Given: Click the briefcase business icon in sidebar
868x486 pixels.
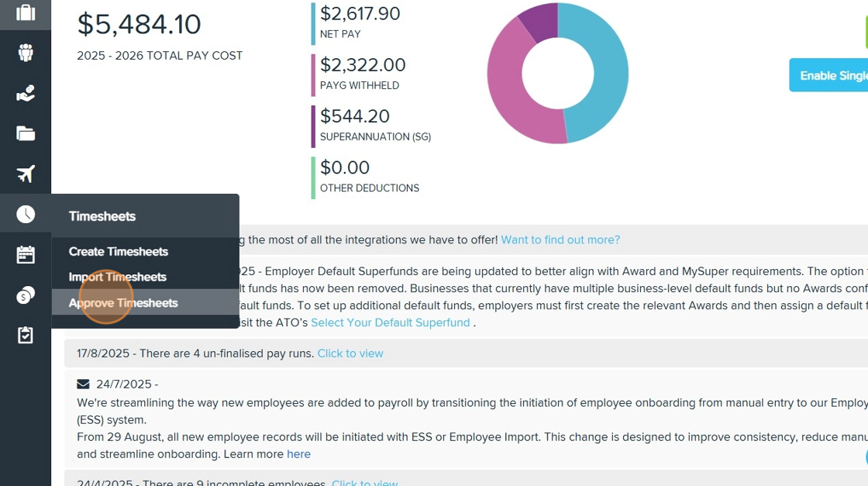Looking at the screenshot, I should (26, 12).
